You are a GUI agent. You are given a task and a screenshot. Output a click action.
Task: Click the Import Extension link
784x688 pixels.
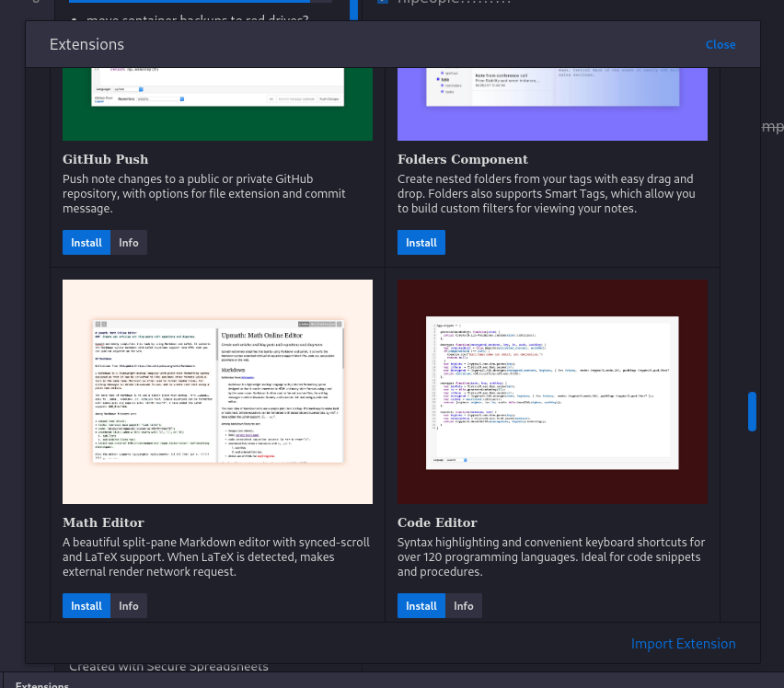coord(683,644)
